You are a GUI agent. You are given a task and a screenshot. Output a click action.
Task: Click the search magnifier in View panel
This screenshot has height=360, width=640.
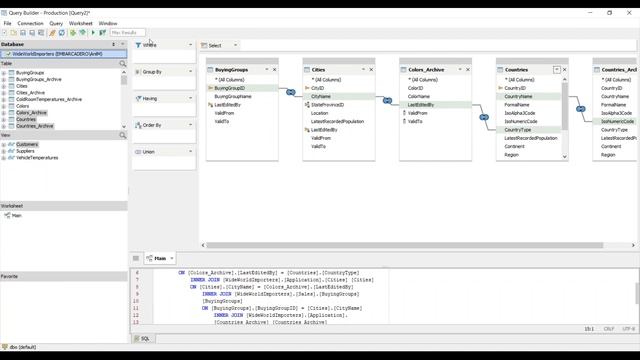click(x=122, y=135)
